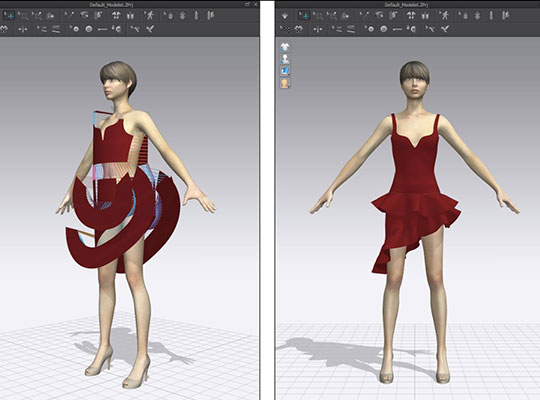The width and height of the screenshot is (540, 400).
Task: Click the curved-arrow sewing tool in left window
Action: 84,15
